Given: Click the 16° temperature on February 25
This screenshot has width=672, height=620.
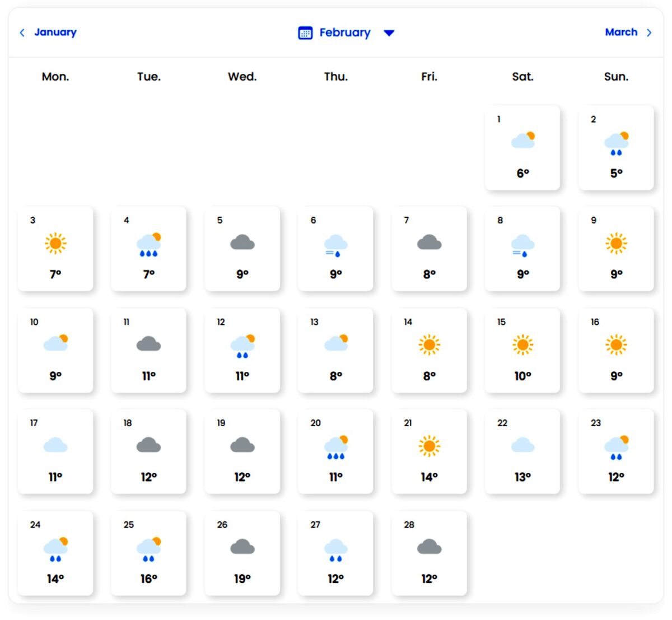Looking at the screenshot, I should tap(149, 579).
